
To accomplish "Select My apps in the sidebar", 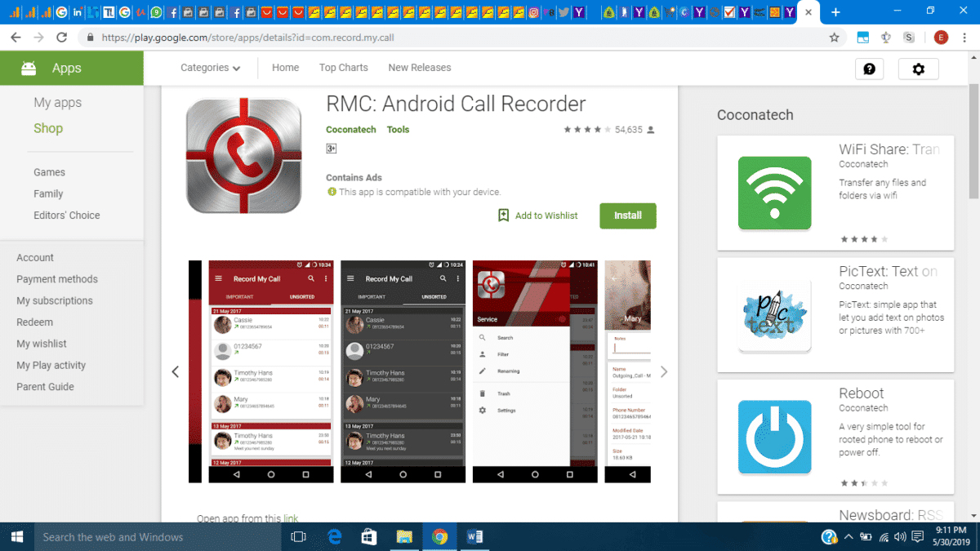I will (57, 103).
